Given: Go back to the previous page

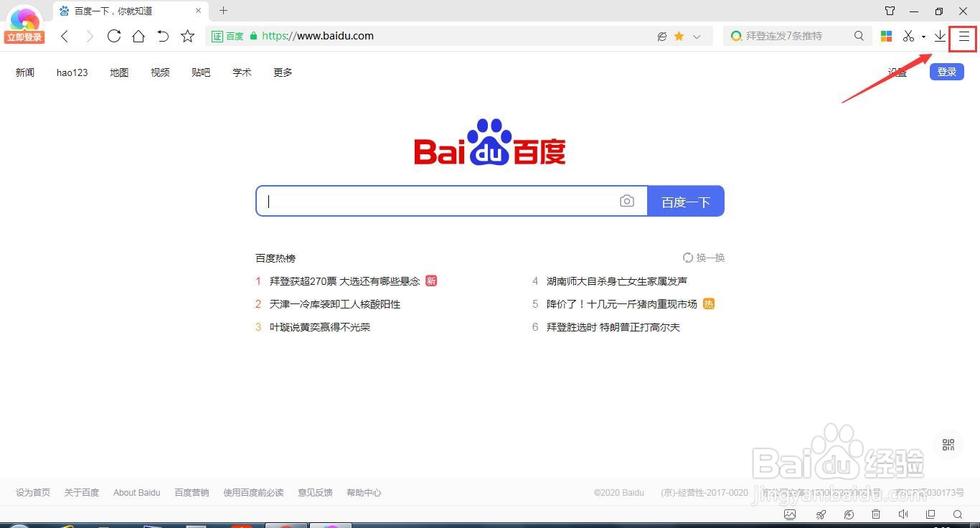Looking at the screenshot, I should [65, 36].
